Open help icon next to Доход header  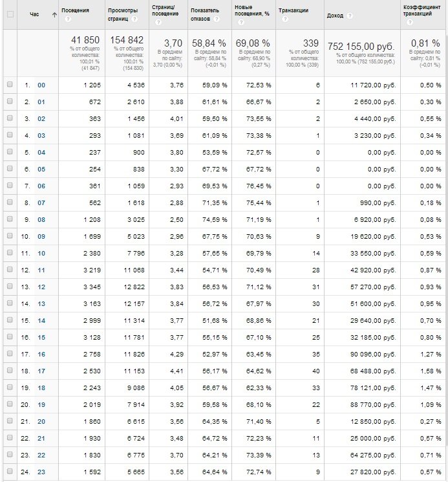pos(350,14)
